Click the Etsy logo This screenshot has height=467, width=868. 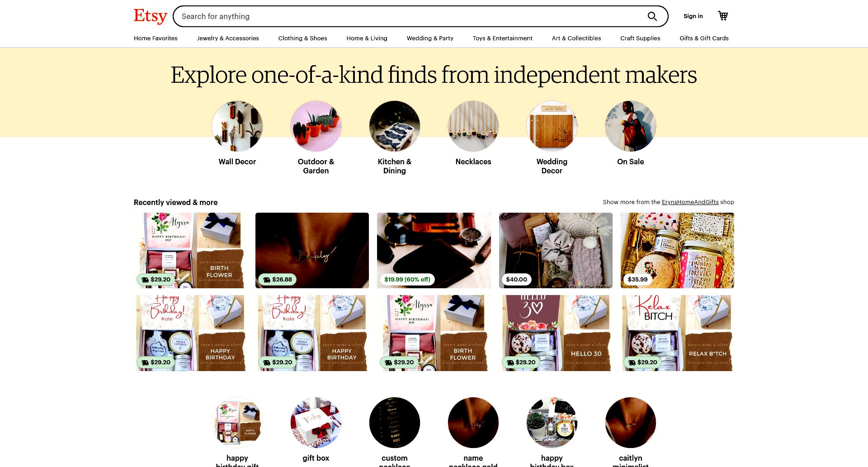(x=151, y=16)
